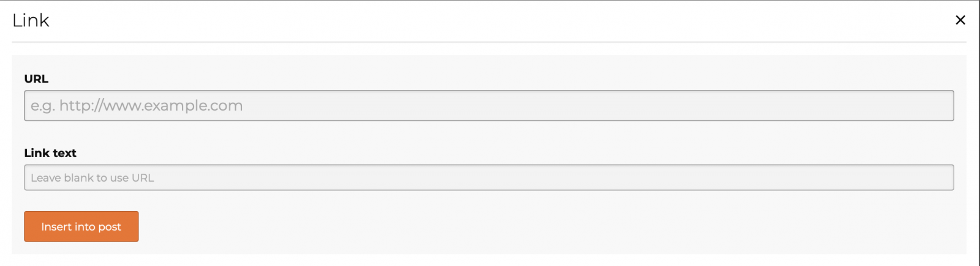Click the orange Insert into post button

(81, 227)
